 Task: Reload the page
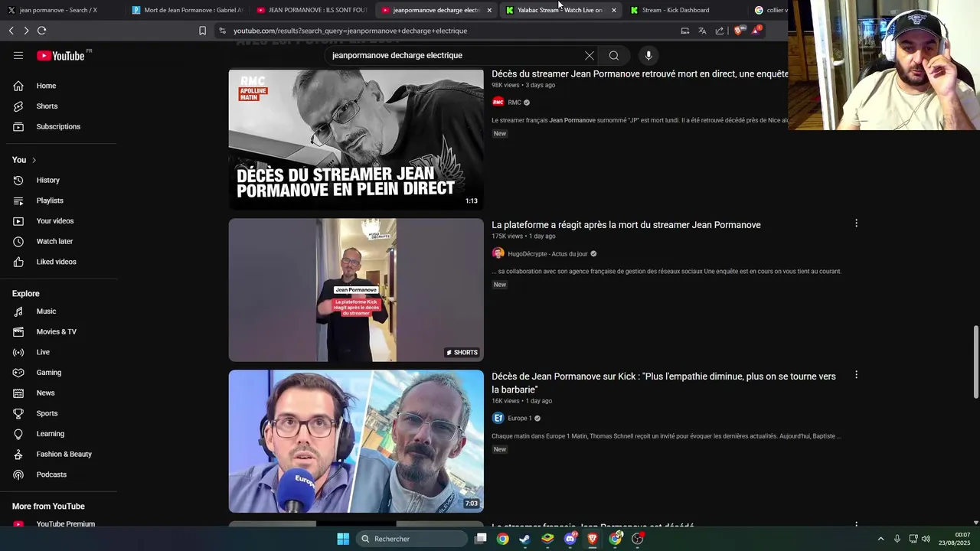(42, 31)
